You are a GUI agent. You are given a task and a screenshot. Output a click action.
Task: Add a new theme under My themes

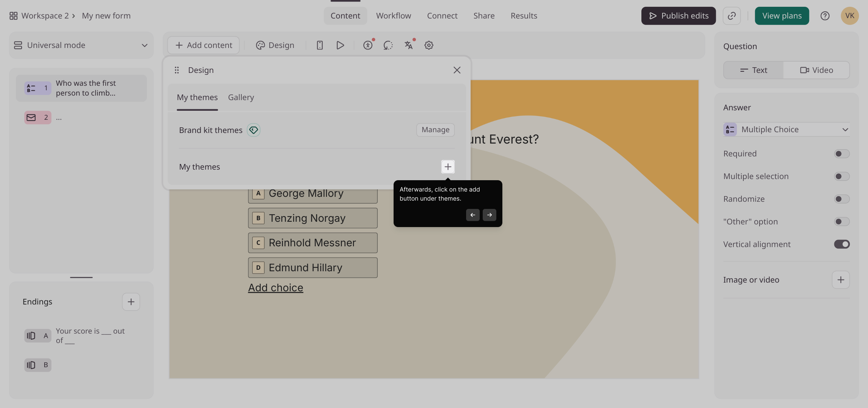tap(448, 167)
